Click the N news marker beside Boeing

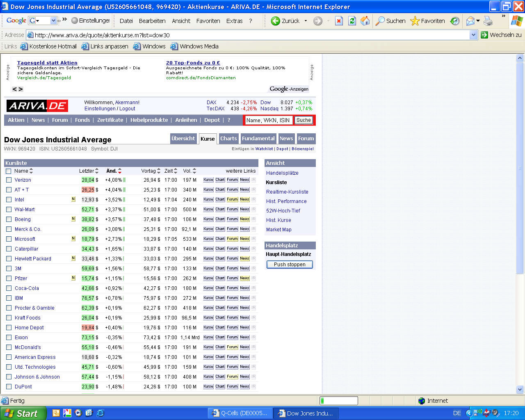tap(73, 219)
